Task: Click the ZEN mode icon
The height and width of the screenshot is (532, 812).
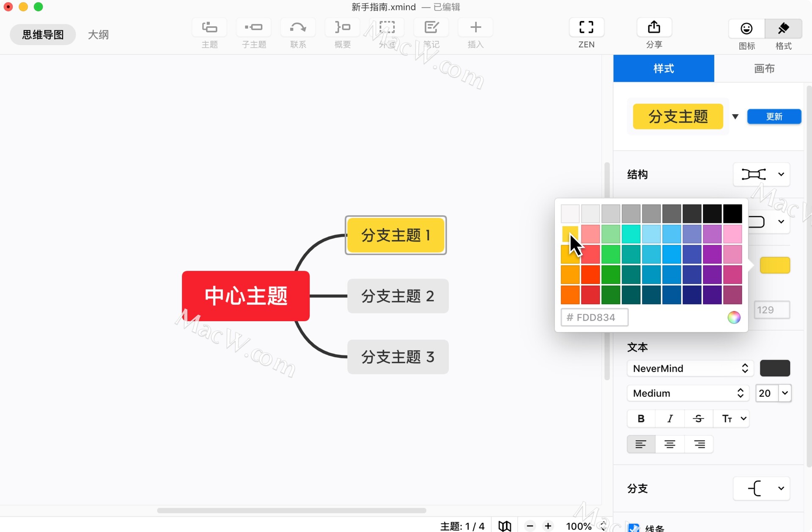Action: (x=586, y=27)
